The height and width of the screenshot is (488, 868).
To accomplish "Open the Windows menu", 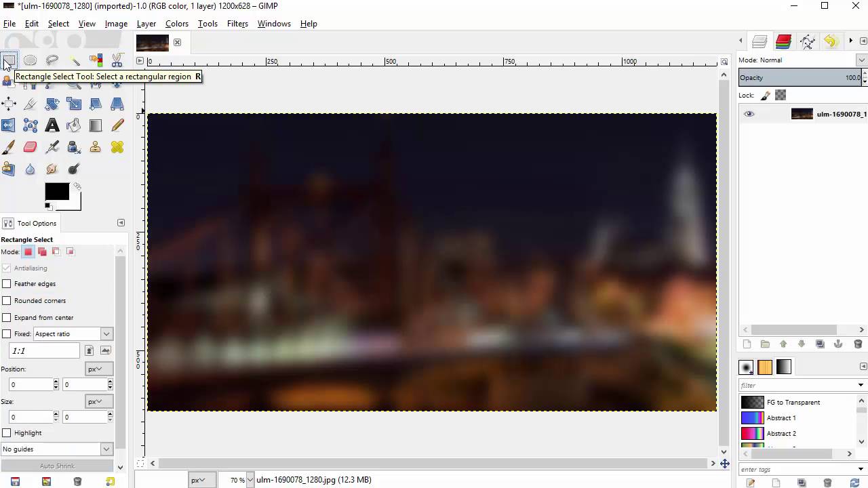I will 274,24.
